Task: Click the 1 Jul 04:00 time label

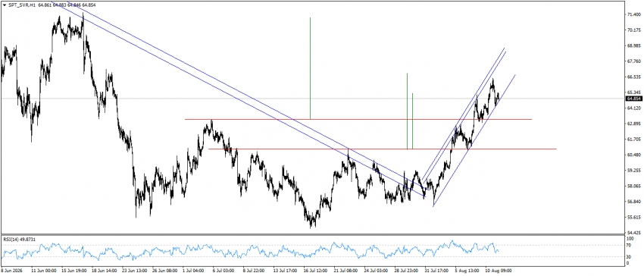Action: tap(192, 271)
